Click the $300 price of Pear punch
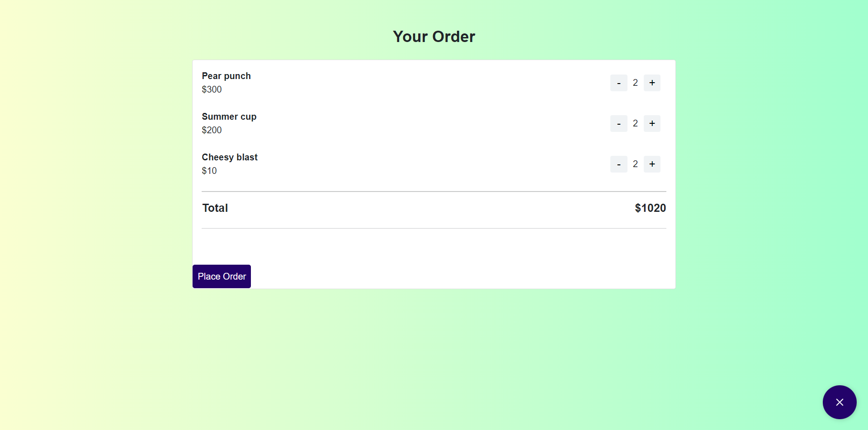Screen dimensions: 868x430 pyautogui.click(x=212, y=89)
